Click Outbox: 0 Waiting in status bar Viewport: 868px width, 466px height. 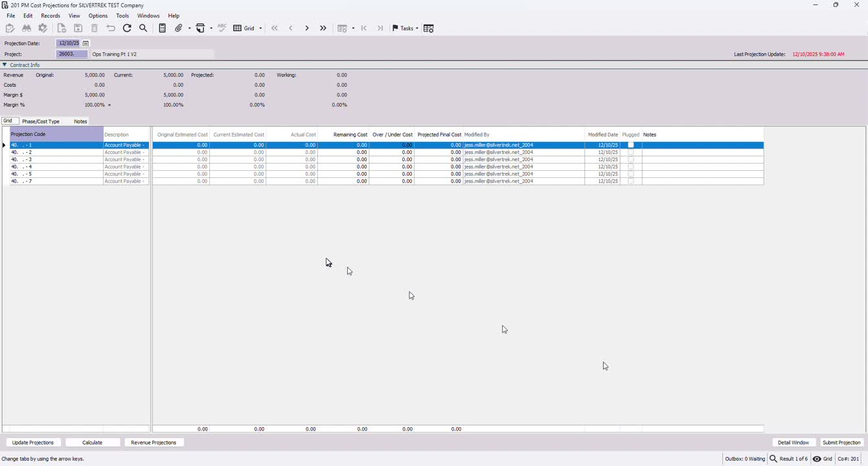[x=745, y=459]
